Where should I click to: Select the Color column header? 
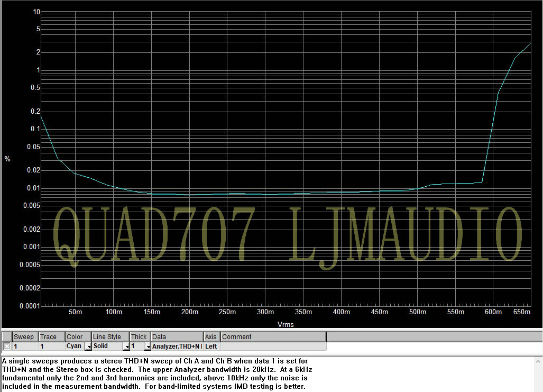tap(78, 337)
